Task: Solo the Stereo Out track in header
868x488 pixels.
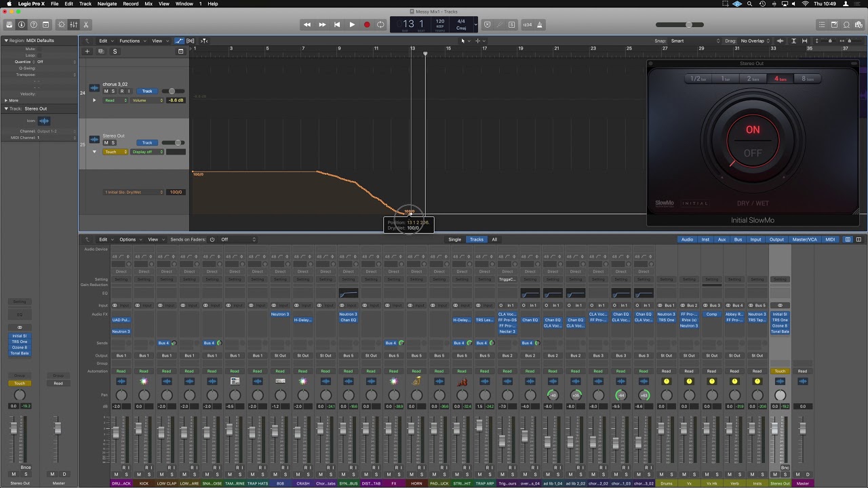Action: click(x=113, y=142)
